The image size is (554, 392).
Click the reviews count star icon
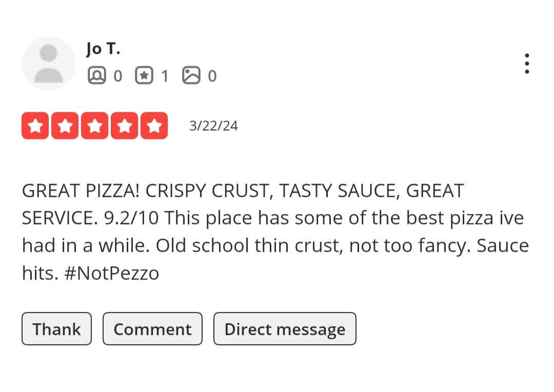pyautogui.click(x=144, y=76)
